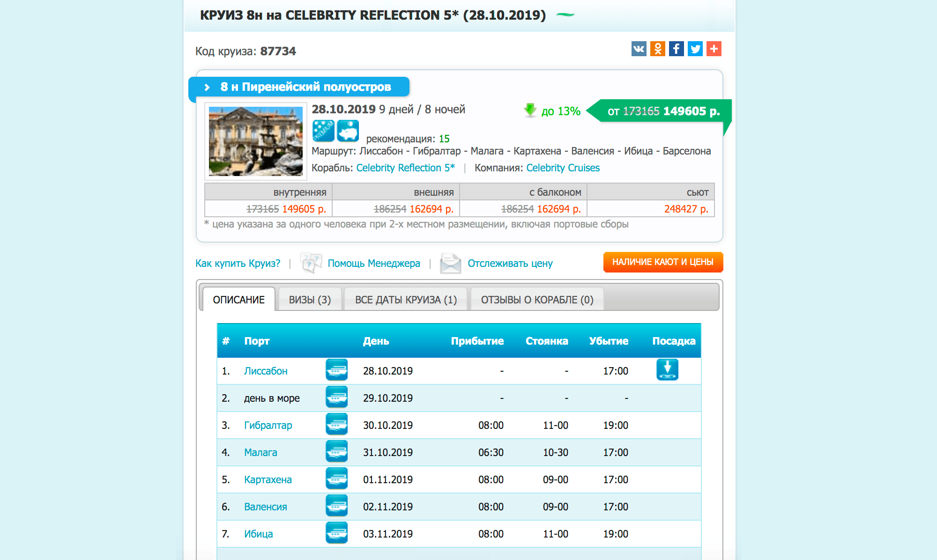Click ship icon in Валенсия row
This screenshot has height=560, width=937.
point(336,506)
